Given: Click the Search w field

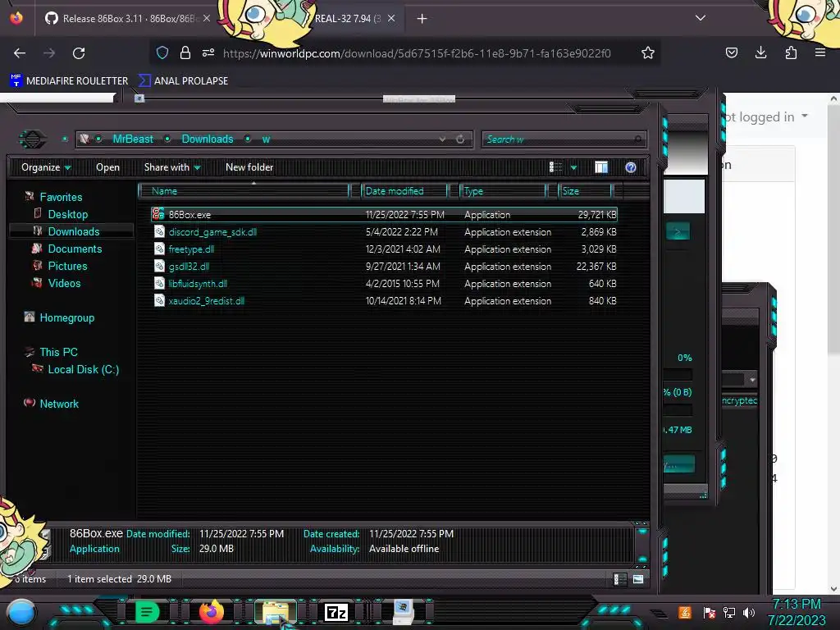Looking at the screenshot, I should pos(564,139).
